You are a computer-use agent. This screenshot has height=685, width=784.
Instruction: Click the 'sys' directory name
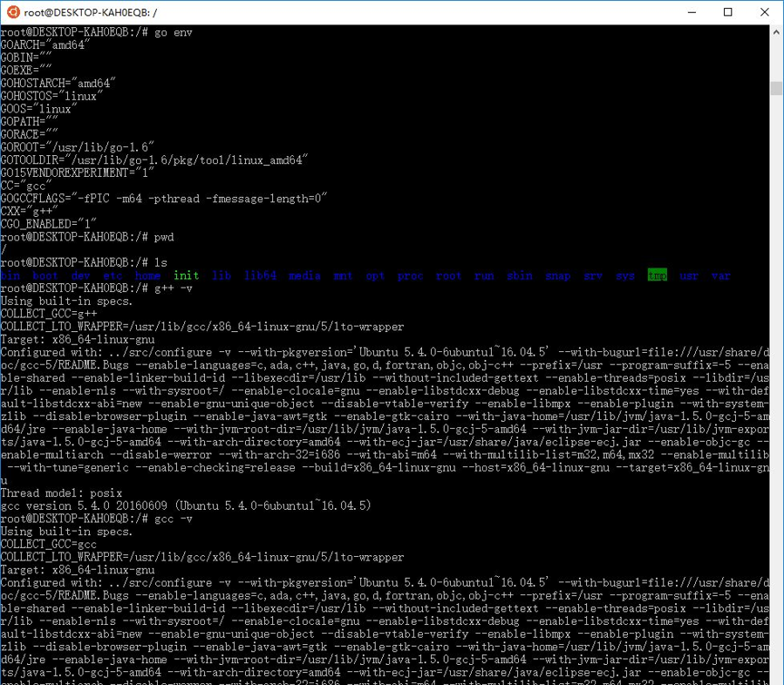(x=625, y=275)
